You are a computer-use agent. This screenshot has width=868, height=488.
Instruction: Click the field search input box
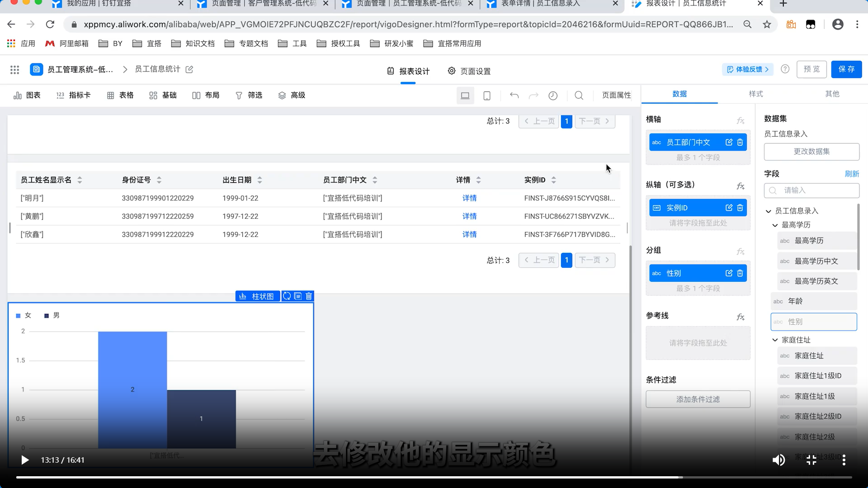(811, 190)
